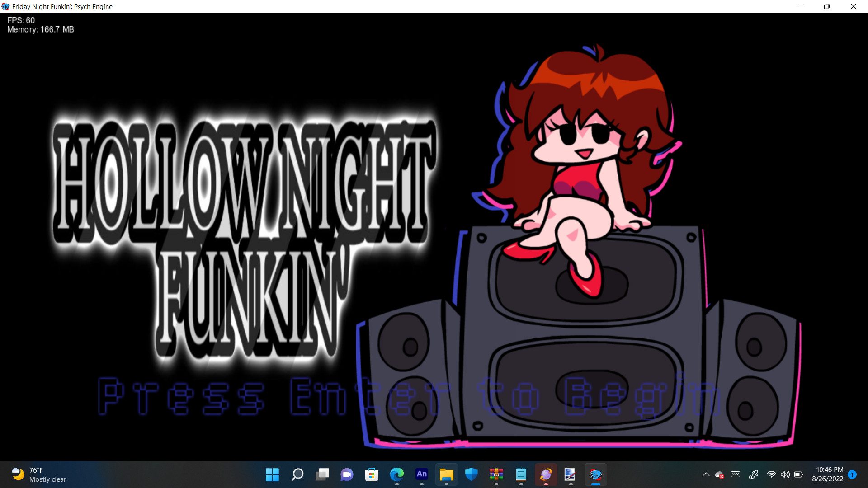Screen dimensions: 868x488
Task: Open File Explorer from taskbar
Action: coord(446,474)
